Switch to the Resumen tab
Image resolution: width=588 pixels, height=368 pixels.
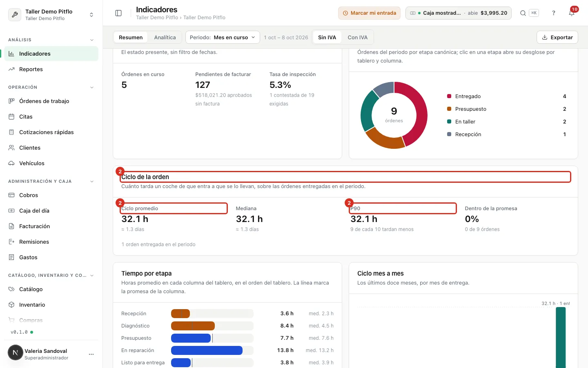131,37
